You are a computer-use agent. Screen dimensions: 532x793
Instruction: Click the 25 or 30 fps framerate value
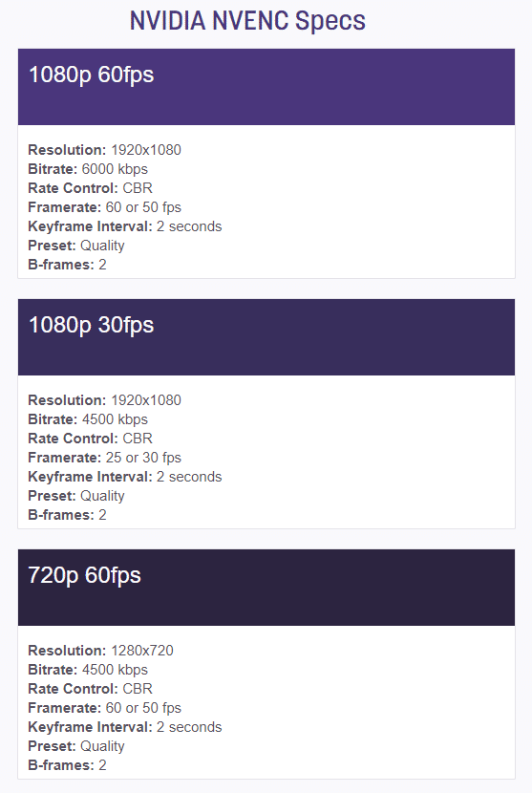(143, 458)
